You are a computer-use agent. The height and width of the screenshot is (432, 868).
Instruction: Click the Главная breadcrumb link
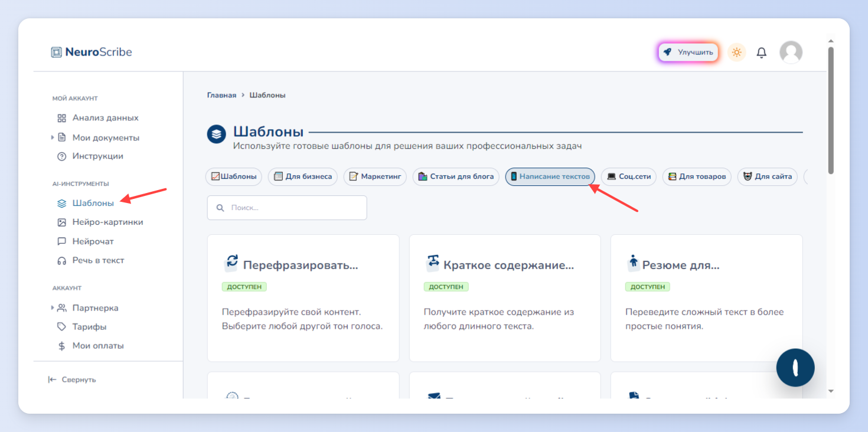pyautogui.click(x=221, y=95)
